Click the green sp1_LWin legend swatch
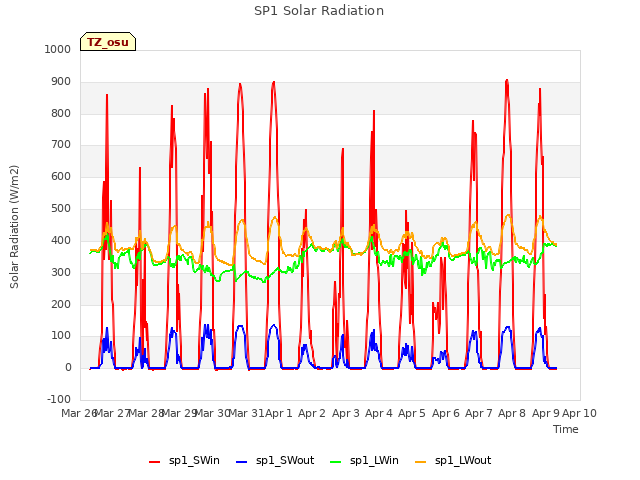 tap(336, 462)
